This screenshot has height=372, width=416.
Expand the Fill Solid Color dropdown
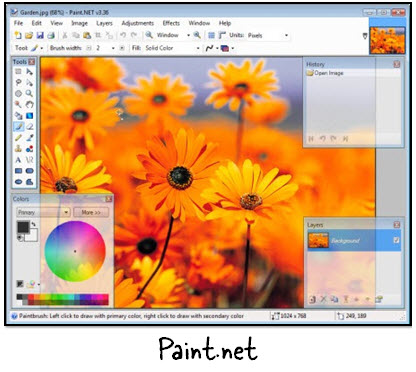click(x=172, y=48)
